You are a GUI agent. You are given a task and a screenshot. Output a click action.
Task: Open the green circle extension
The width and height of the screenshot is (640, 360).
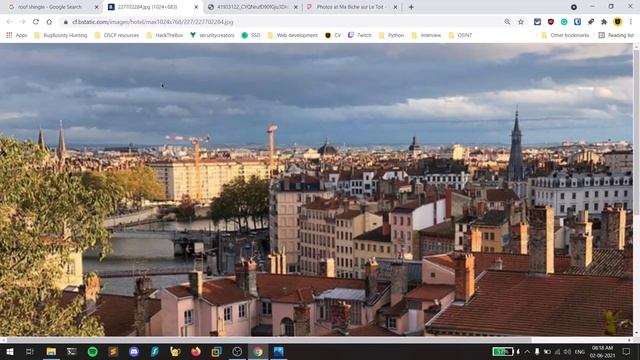[564, 22]
